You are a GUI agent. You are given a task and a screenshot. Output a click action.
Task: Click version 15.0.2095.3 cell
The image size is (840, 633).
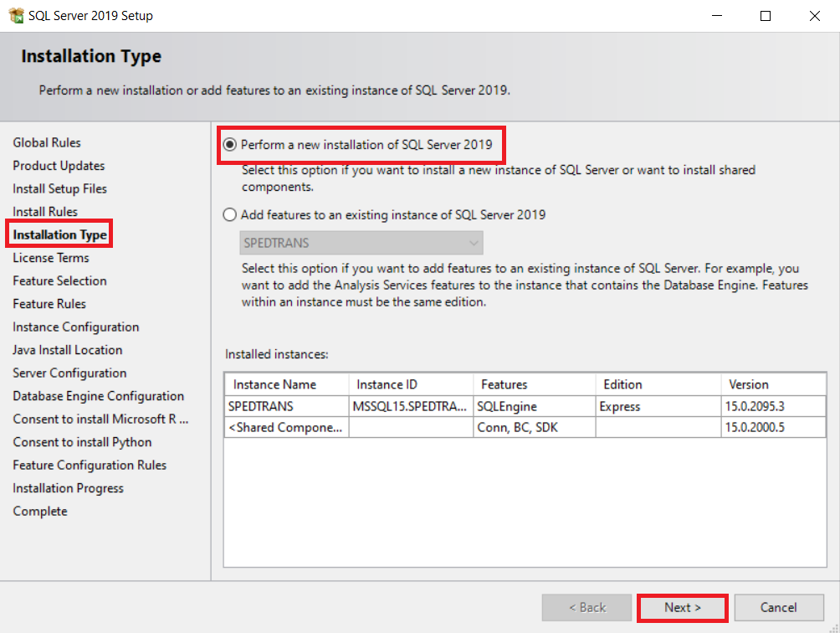click(x=773, y=406)
